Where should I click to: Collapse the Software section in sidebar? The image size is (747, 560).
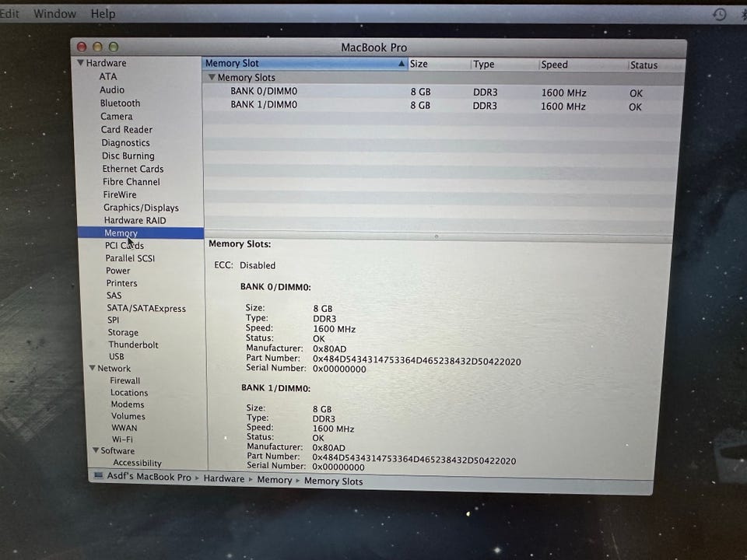(95, 450)
